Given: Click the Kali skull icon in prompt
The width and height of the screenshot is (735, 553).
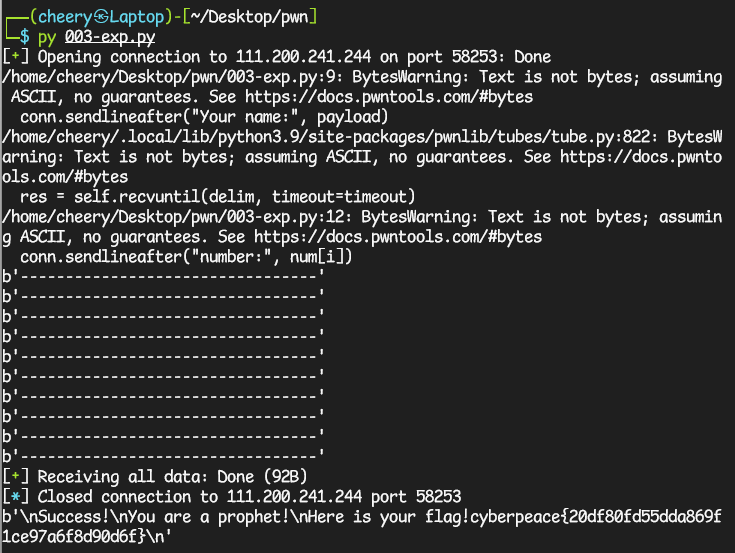Looking at the screenshot, I should click(101, 17).
